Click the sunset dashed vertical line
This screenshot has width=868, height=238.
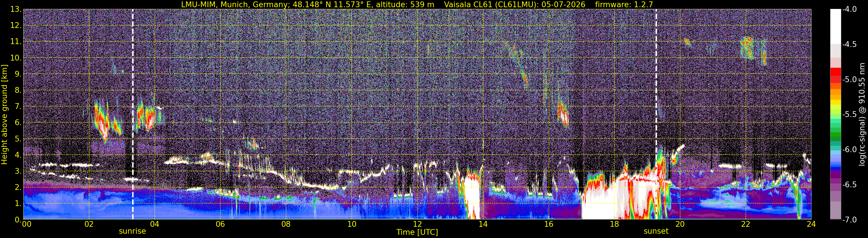[x=656, y=114]
